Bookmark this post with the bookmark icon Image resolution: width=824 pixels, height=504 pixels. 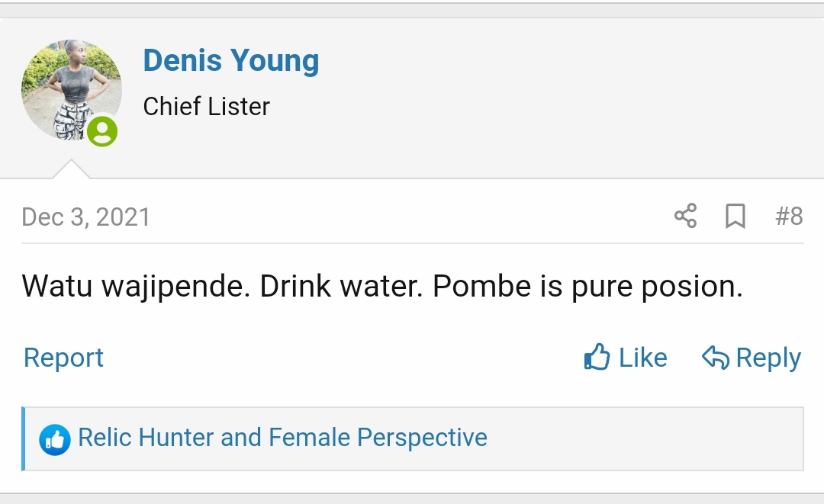[x=735, y=217]
